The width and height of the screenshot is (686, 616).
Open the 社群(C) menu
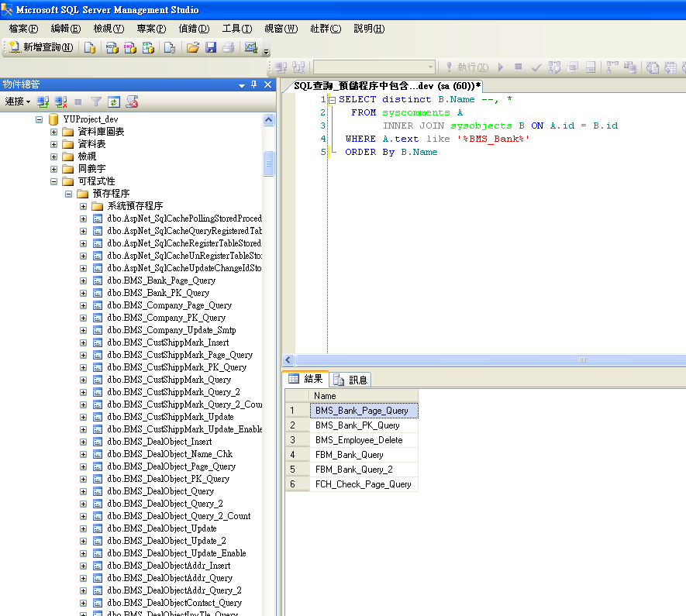pyautogui.click(x=326, y=29)
